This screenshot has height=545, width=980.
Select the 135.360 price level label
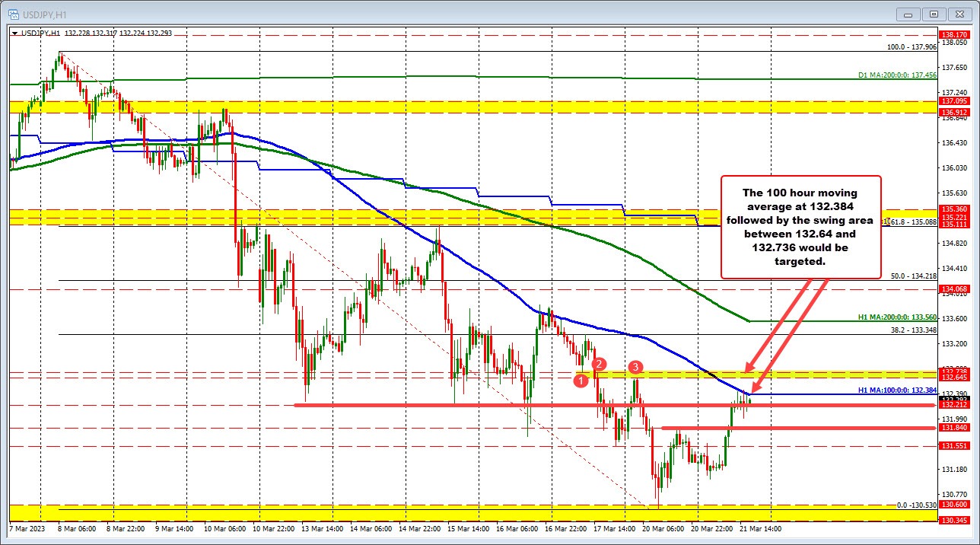pyautogui.click(x=953, y=209)
